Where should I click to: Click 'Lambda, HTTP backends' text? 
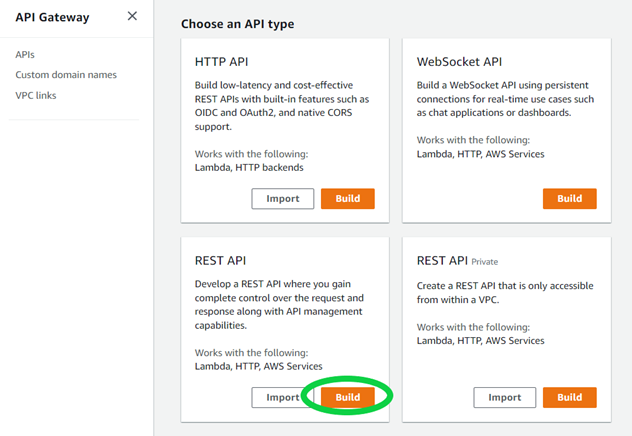point(249,167)
